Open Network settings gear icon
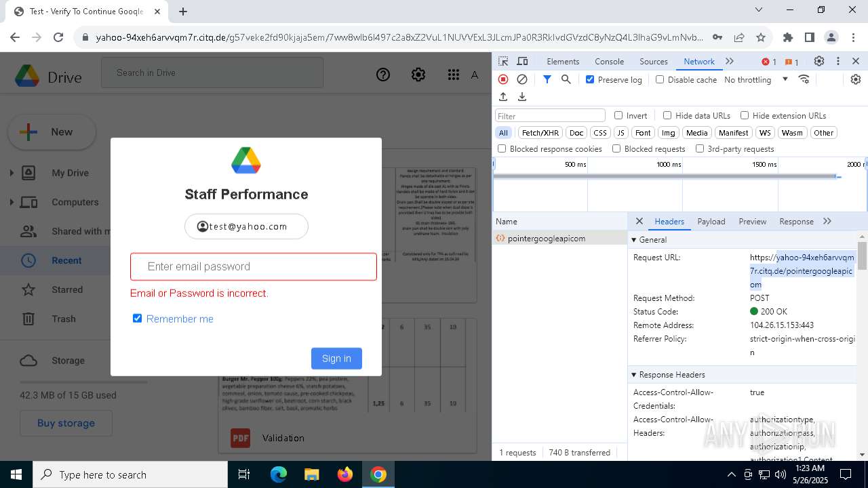 pos(856,79)
